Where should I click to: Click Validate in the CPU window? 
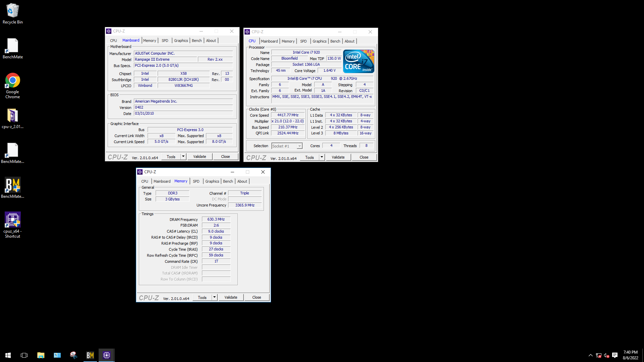tap(338, 157)
